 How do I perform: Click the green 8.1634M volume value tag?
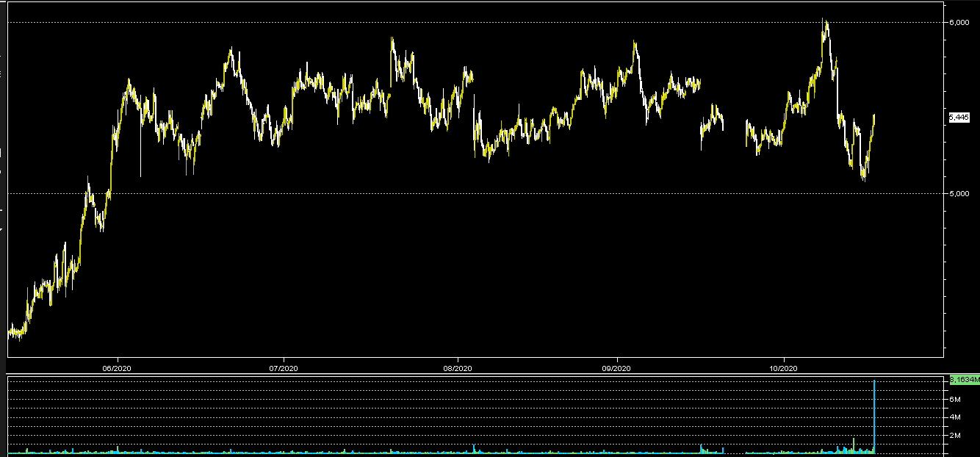964,380
